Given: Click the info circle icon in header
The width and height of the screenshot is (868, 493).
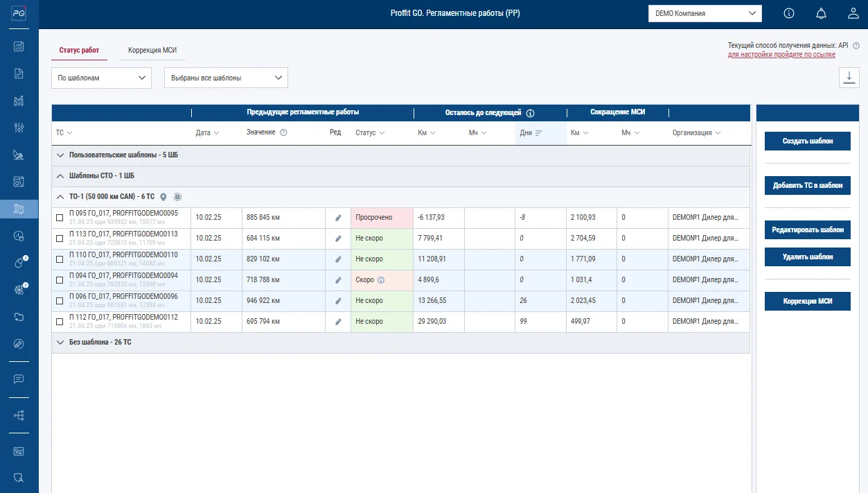Looking at the screenshot, I should [789, 13].
